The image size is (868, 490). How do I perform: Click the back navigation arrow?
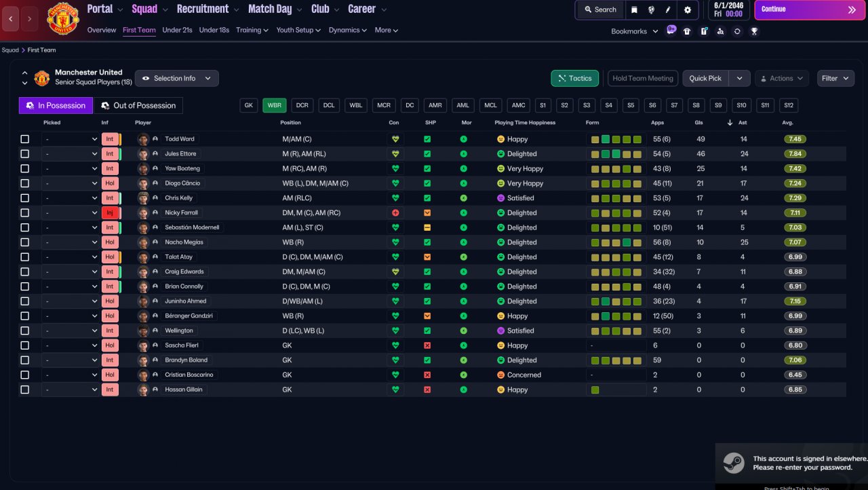click(x=11, y=19)
